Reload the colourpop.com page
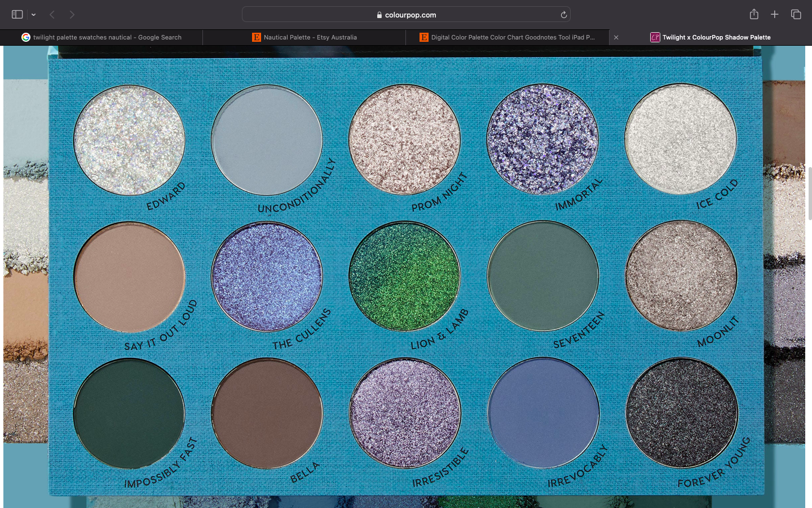 tap(563, 15)
